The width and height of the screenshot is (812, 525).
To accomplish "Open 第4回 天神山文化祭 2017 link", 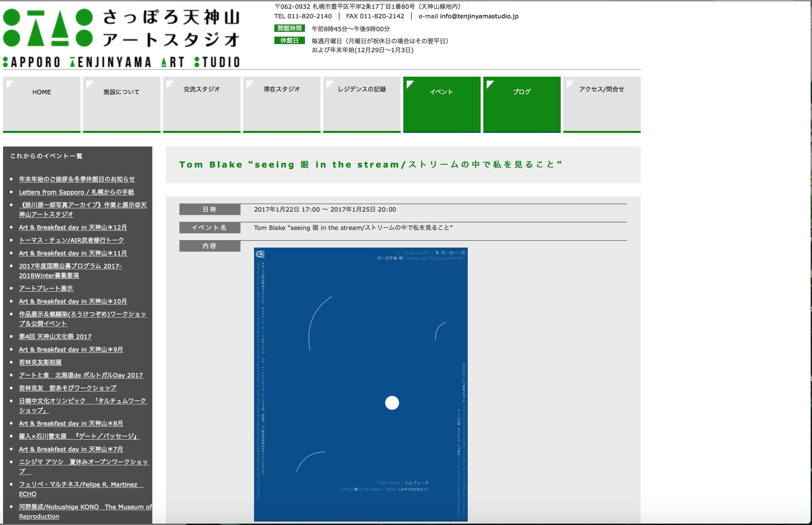I will (x=55, y=336).
